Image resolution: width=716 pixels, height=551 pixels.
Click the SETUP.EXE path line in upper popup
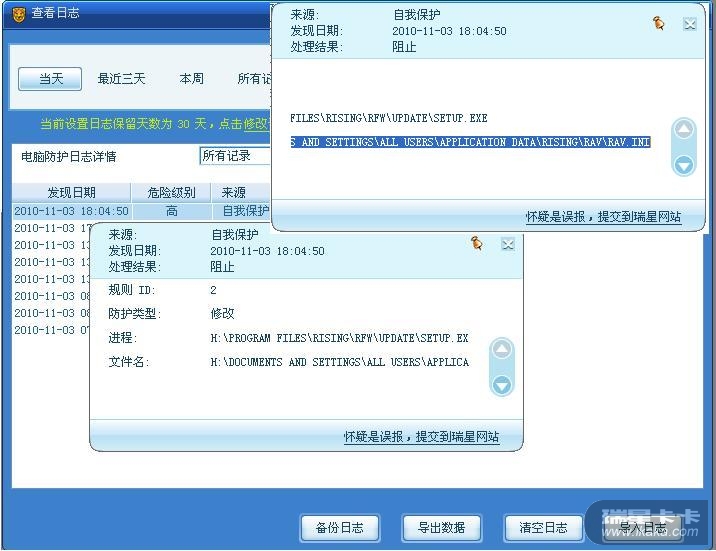(389, 118)
